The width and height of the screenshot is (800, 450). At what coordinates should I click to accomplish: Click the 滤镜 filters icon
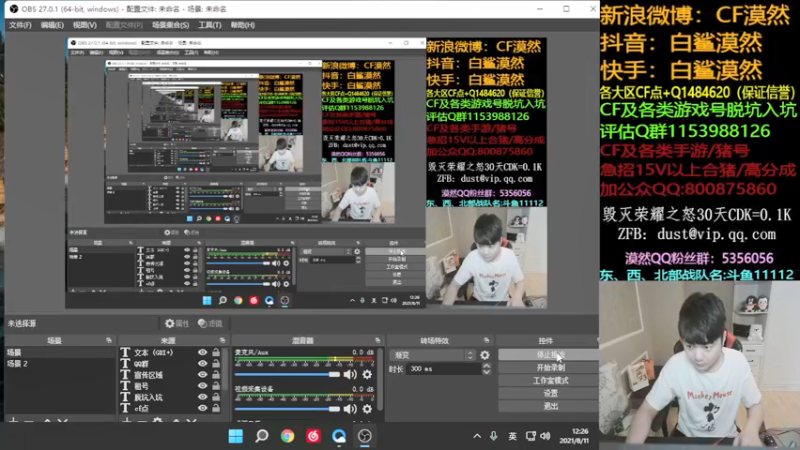[203, 323]
